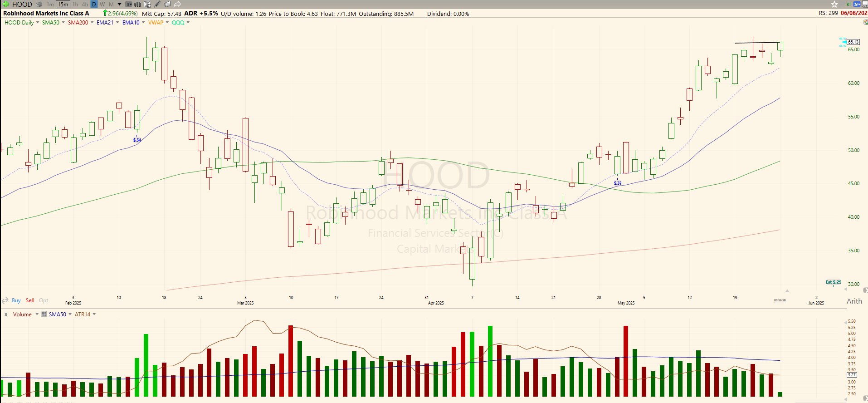This screenshot has width=868, height=403.
Task: Click the buy/sell swap arrows icon
Action: [x=5, y=300]
